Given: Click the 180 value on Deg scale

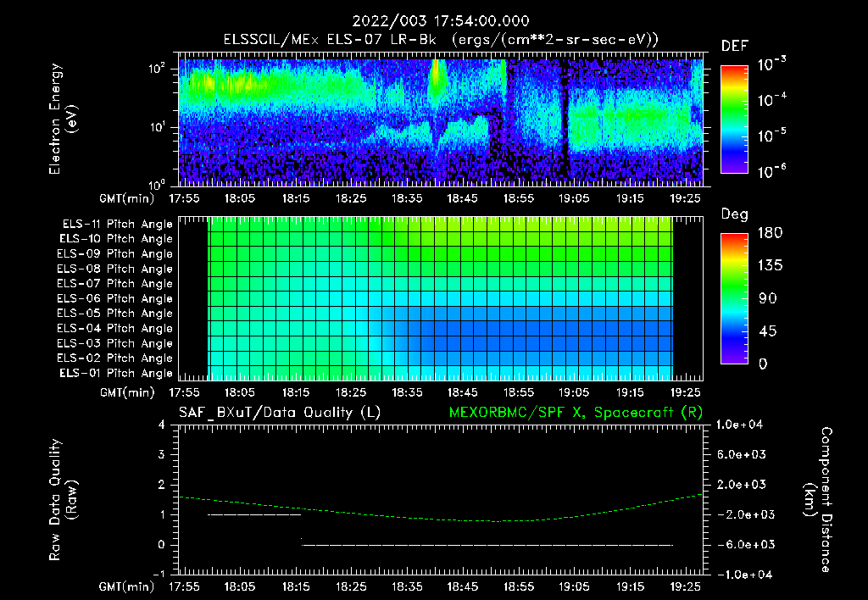Looking at the screenshot, I should tap(770, 233).
